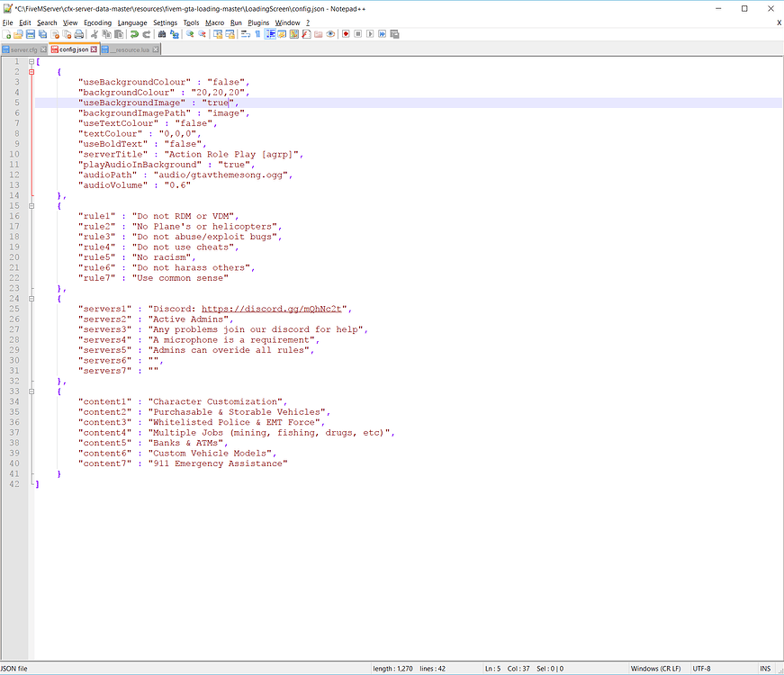This screenshot has height=675, width=784.
Task: Click the Close All toolbar icon
Action: coord(67,34)
